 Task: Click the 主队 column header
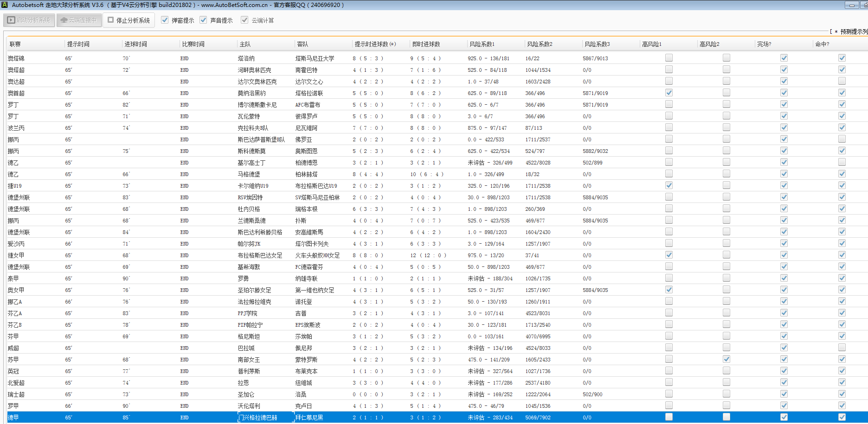[x=245, y=44]
